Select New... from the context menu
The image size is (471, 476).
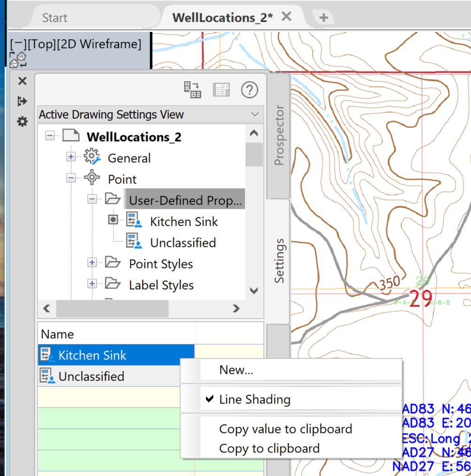235,369
